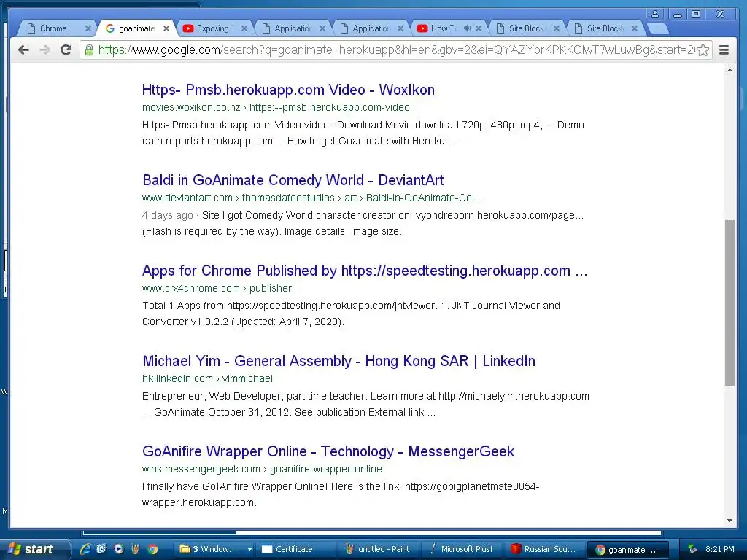Launch Internet Explorer from Quick Launch

click(x=85, y=549)
